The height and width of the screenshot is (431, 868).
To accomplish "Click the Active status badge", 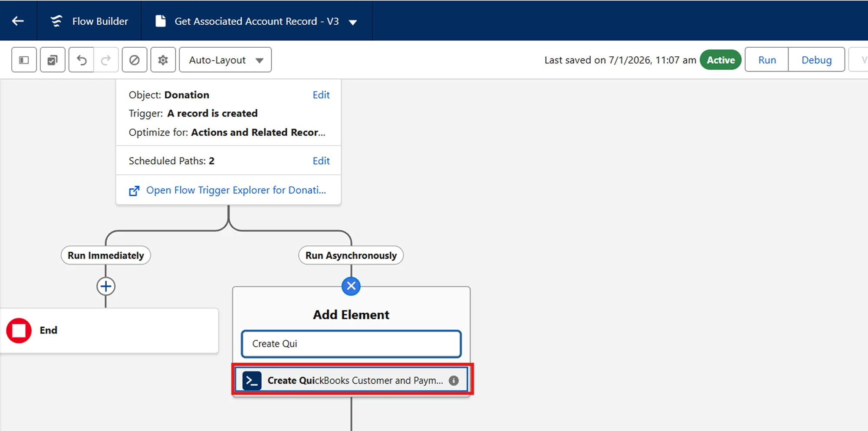I will [720, 60].
